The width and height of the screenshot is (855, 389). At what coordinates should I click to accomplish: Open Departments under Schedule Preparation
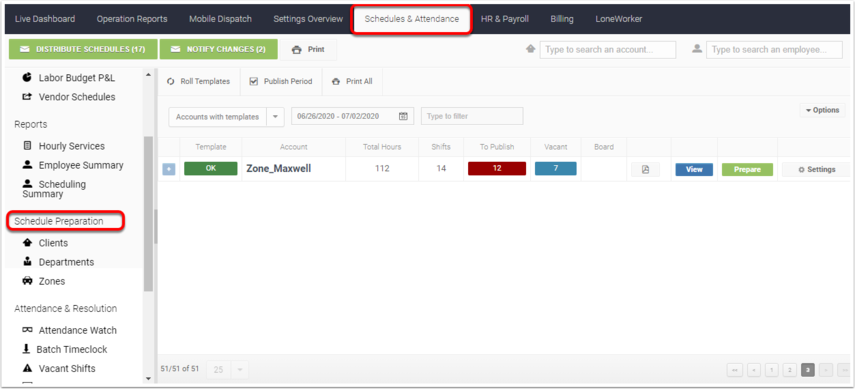click(x=66, y=262)
